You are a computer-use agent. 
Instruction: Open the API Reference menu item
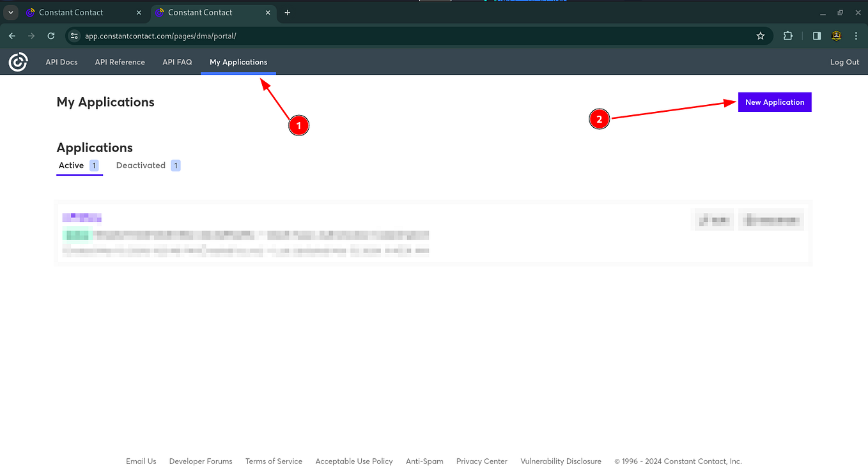pyautogui.click(x=120, y=61)
